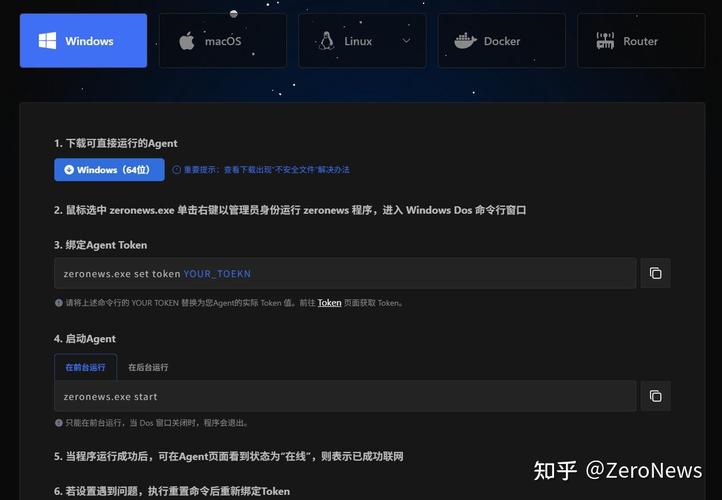Switch to the 在后台运行 tab
This screenshot has width=722, height=500.
pos(148,367)
